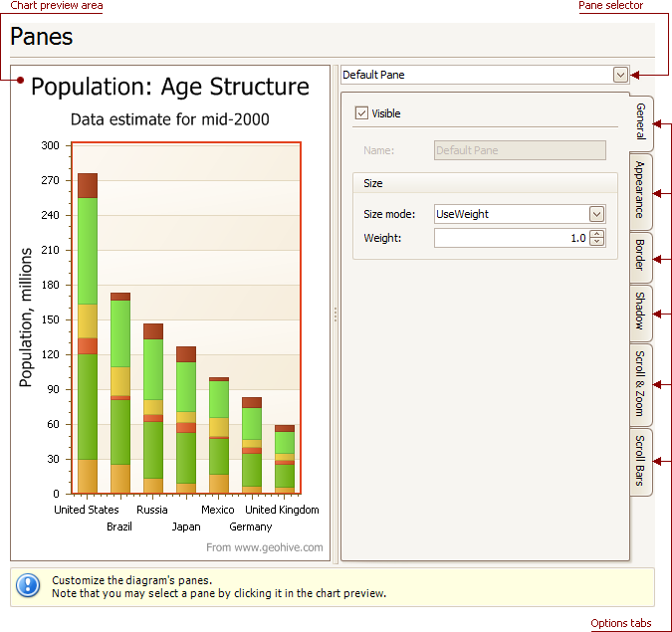Open the Scroll & Zoom tab

pyautogui.click(x=641, y=383)
